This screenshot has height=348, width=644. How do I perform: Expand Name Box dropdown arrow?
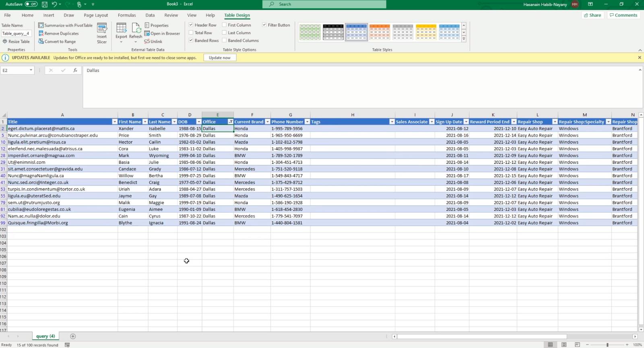pyautogui.click(x=31, y=70)
